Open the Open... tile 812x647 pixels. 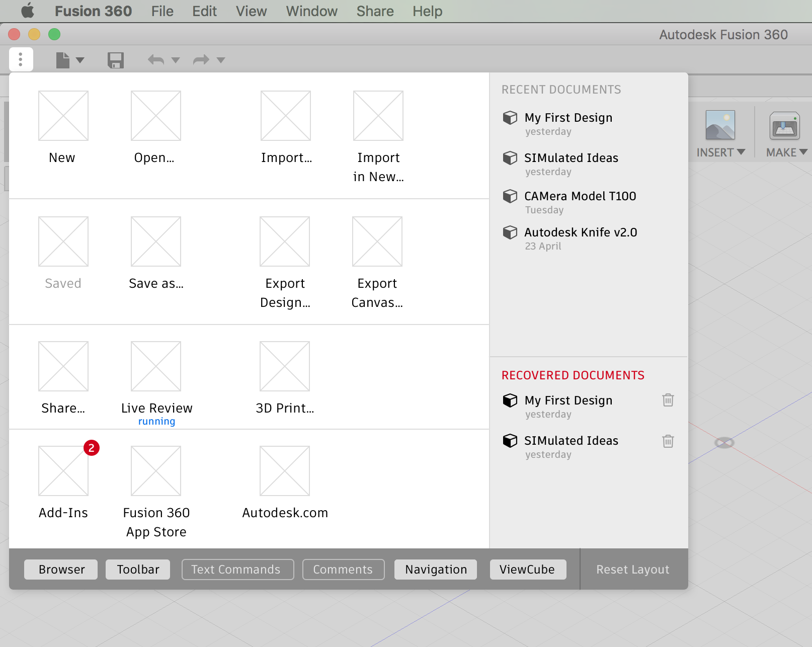coord(155,128)
